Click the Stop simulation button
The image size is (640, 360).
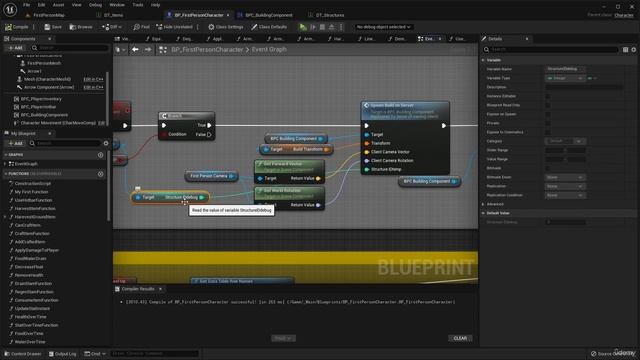(322, 27)
